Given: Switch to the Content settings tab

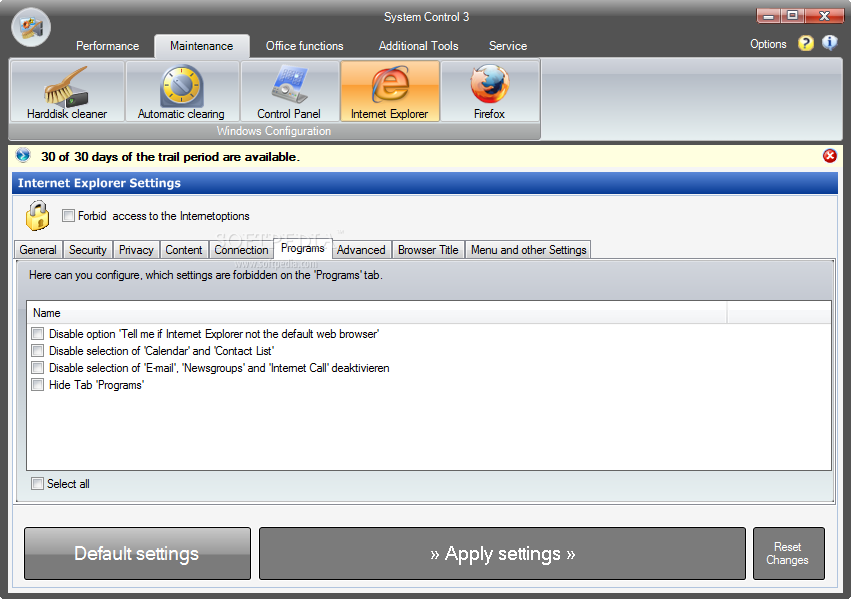Looking at the screenshot, I should pos(184,250).
